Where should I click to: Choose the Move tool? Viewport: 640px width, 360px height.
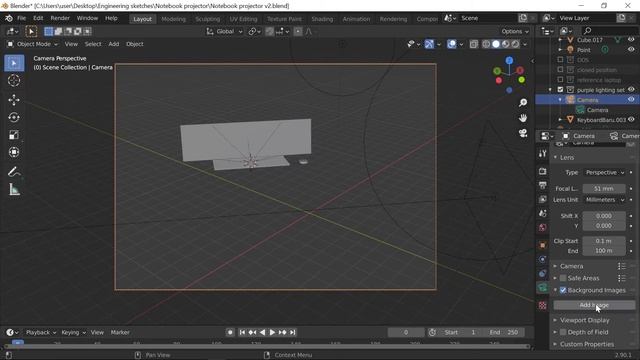click(x=14, y=100)
